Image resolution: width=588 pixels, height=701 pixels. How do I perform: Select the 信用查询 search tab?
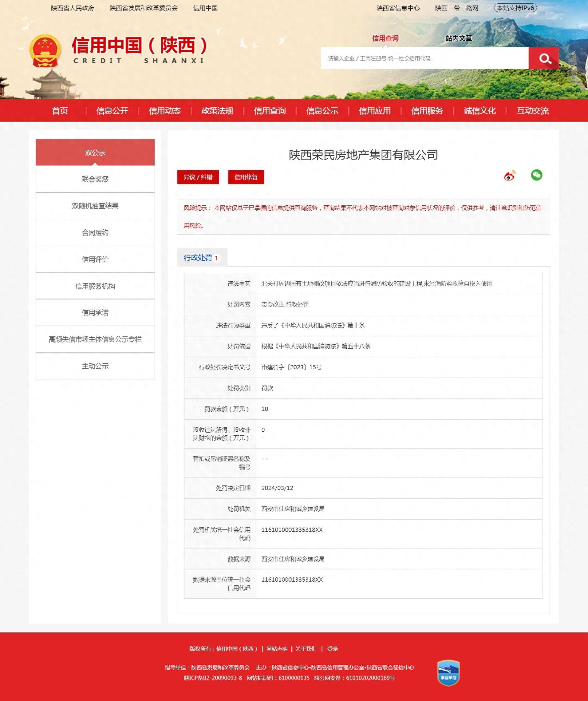click(385, 38)
